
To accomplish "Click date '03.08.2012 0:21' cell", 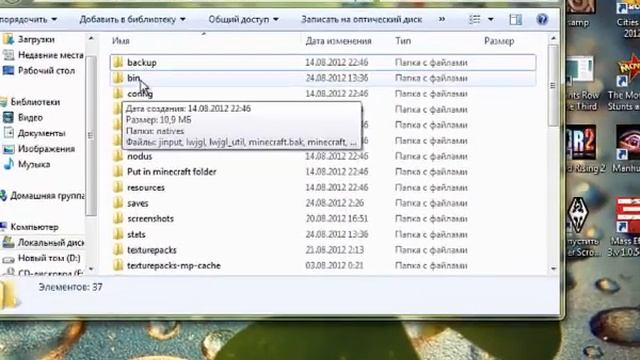I will point(334,265).
